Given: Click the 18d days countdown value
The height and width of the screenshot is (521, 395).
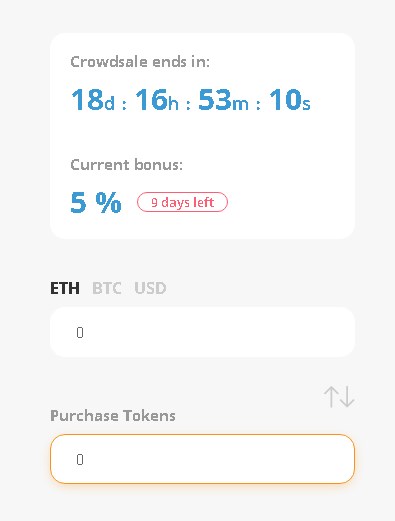Looking at the screenshot, I should point(93,99).
